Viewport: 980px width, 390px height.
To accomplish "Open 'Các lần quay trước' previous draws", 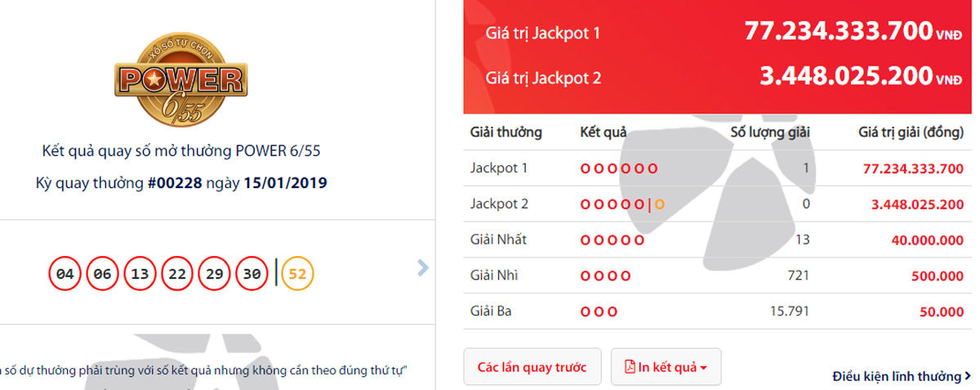I will tap(532, 367).
